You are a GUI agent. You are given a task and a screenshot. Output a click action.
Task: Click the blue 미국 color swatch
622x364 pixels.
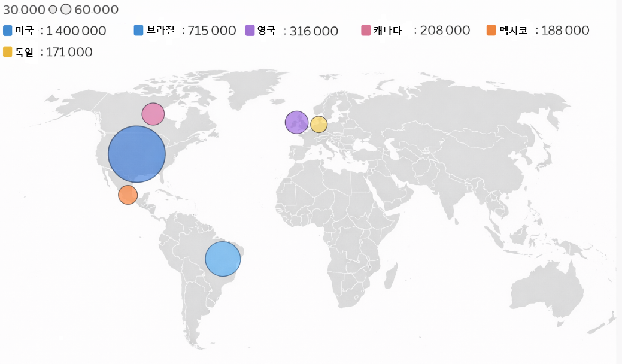[8, 31]
